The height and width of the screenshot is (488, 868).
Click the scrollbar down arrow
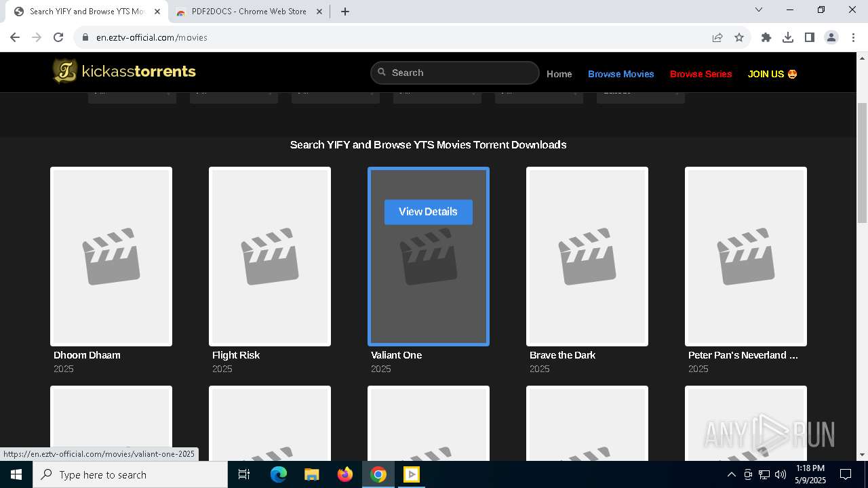(862, 455)
